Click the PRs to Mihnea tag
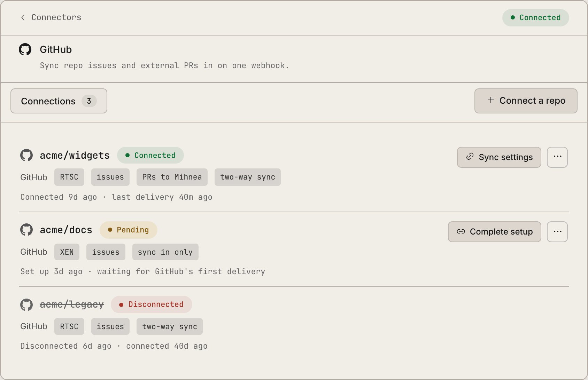The image size is (588, 380). 172,177
